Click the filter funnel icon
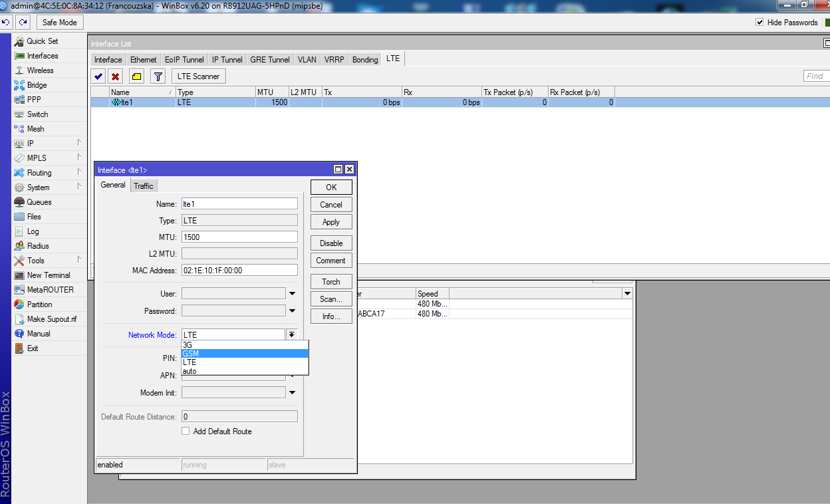Screen dimensions: 830x504 (x=158, y=76)
